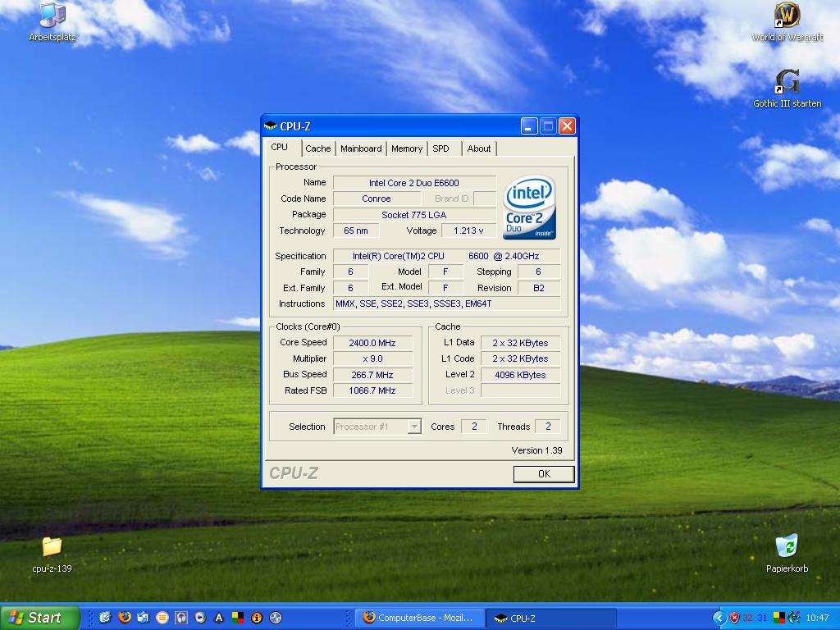Select the Papierkorb recycle bin icon
Viewport: 840px width, 630px height.
787,554
